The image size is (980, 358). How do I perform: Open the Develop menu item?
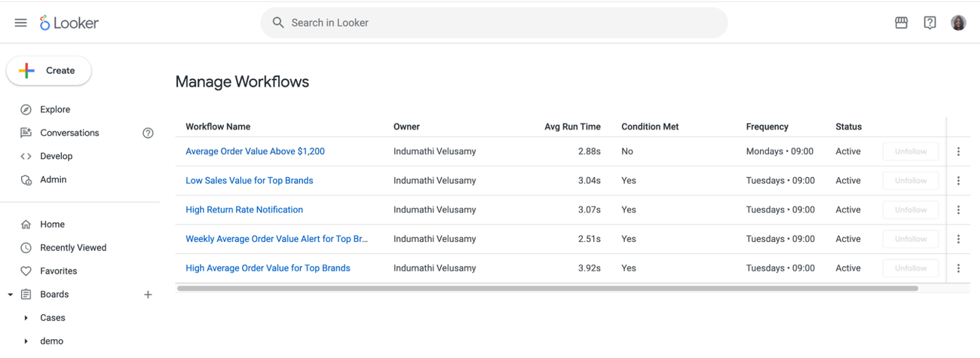[x=57, y=156]
